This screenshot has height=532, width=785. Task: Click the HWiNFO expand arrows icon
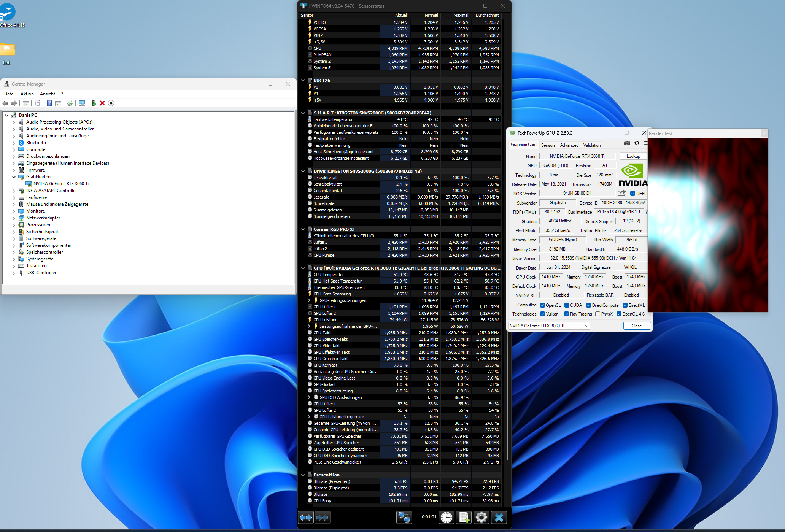[306, 517]
